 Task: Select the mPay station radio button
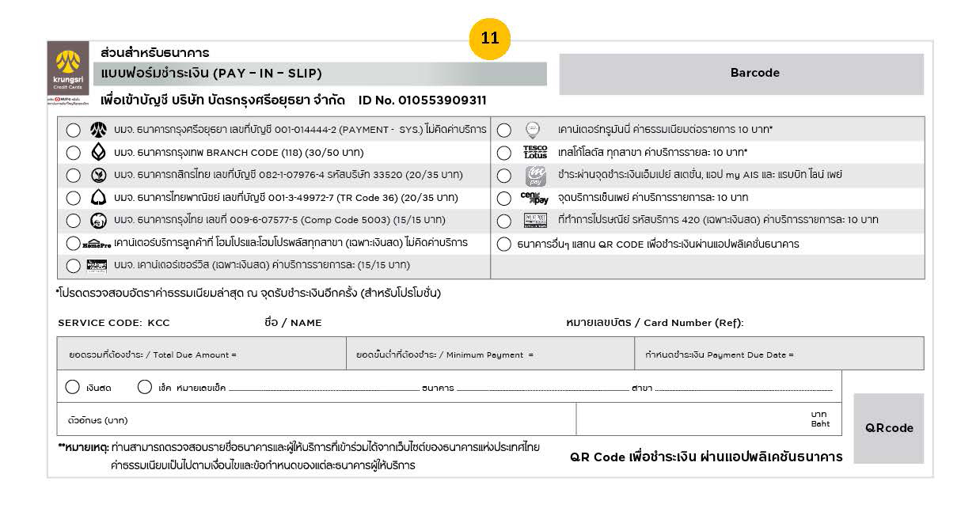click(504, 176)
